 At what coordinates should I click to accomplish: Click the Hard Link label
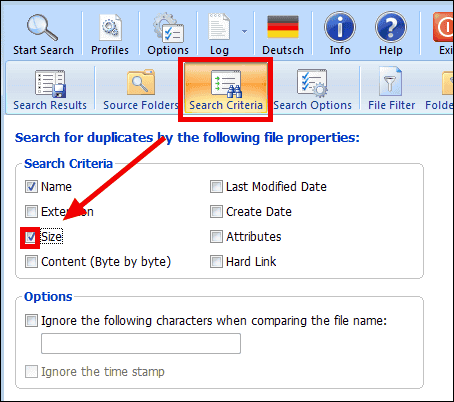pyautogui.click(x=251, y=262)
